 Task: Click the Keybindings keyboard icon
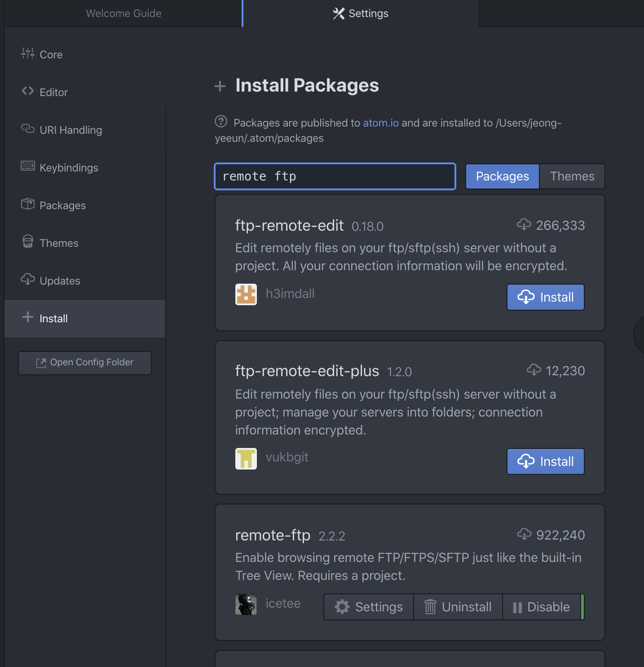point(27,166)
